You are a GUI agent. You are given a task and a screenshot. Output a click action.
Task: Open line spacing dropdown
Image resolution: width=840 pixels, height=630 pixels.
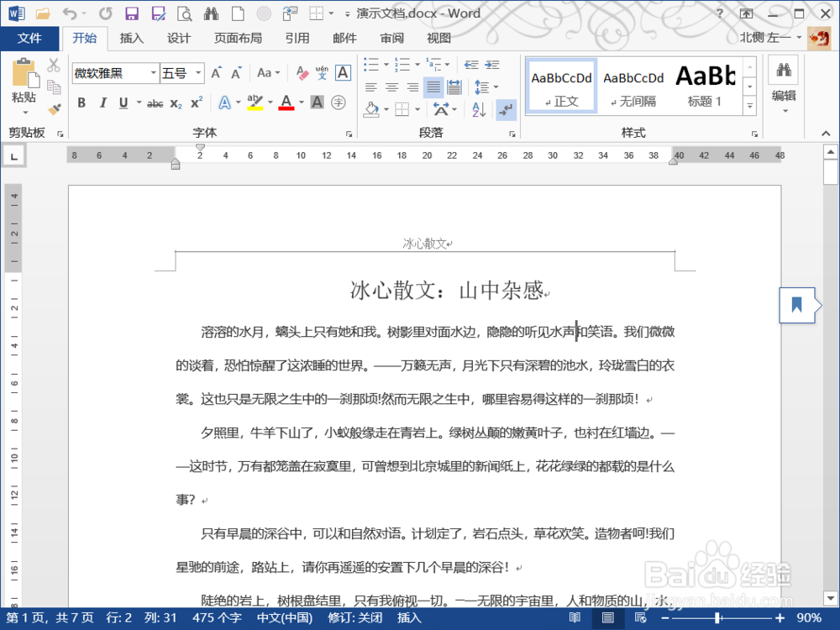click(x=486, y=87)
